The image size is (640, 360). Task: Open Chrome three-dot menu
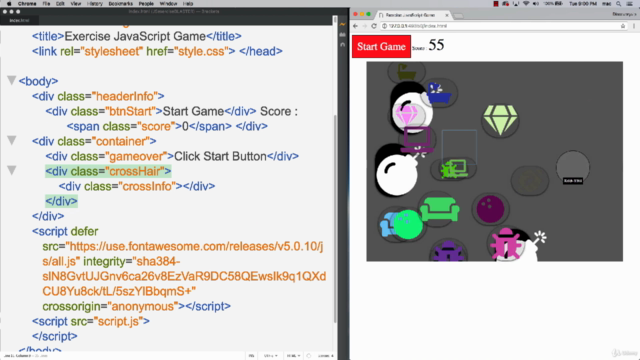(x=634, y=26)
